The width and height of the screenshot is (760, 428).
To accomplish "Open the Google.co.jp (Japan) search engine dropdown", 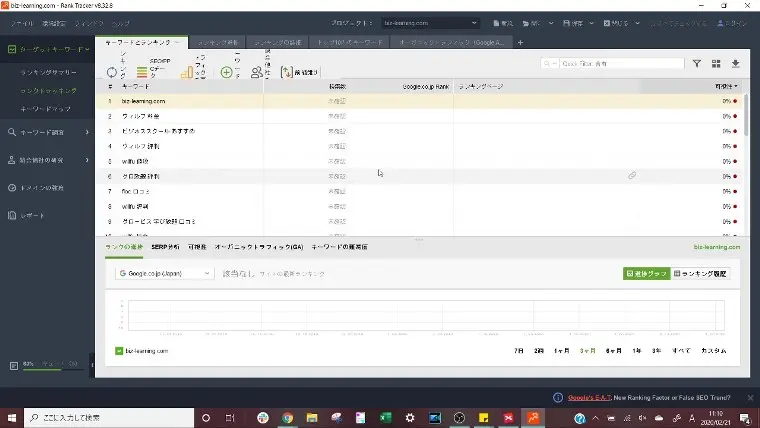I will 164,272.
